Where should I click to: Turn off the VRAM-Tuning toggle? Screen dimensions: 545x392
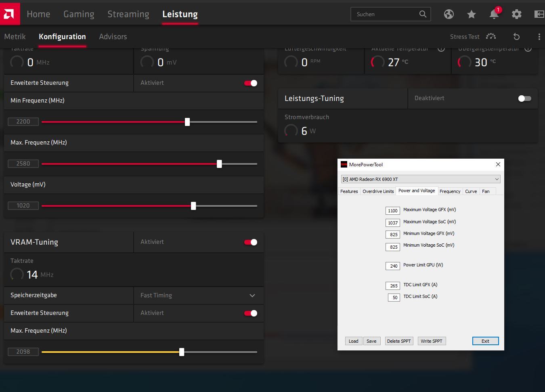pos(251,242)
